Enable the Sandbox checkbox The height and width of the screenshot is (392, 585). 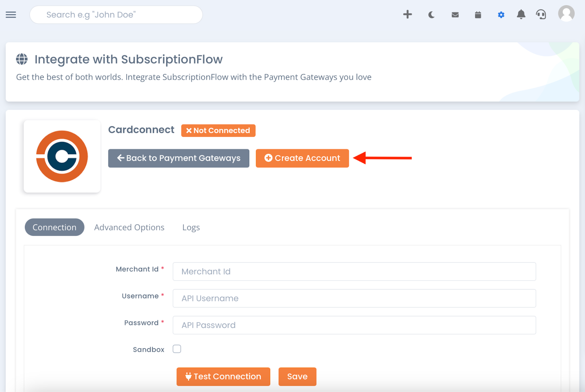tap(177, 349)
